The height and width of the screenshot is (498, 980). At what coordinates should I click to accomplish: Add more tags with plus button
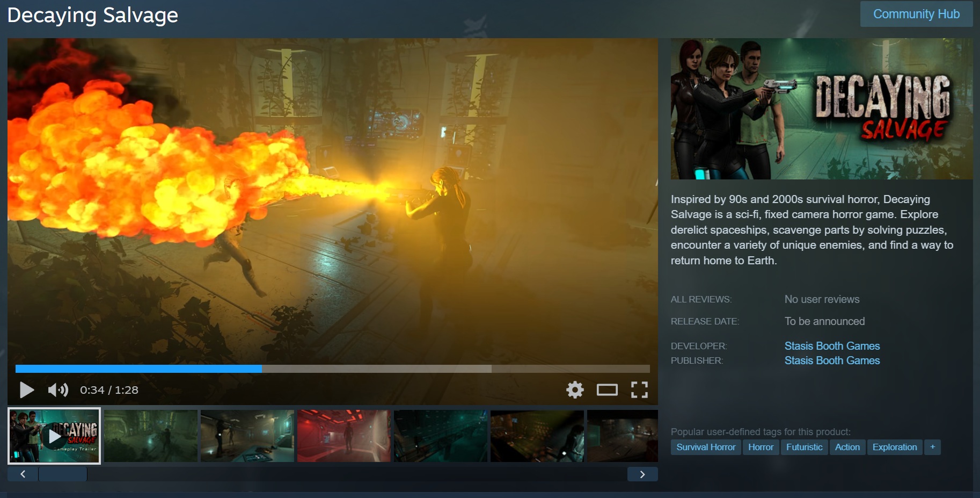point(933,447)
